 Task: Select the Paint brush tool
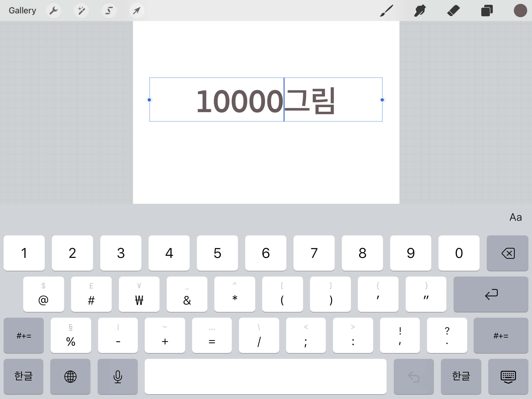coord(387,11)
